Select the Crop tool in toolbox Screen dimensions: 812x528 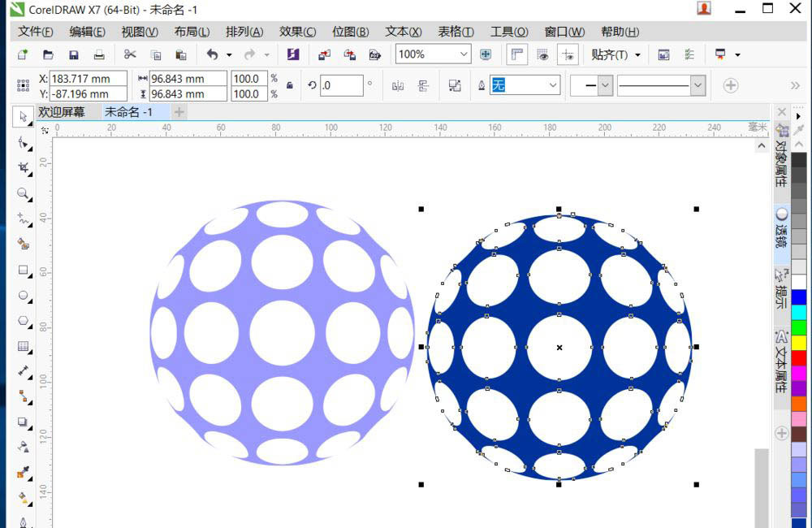[23, 169]
